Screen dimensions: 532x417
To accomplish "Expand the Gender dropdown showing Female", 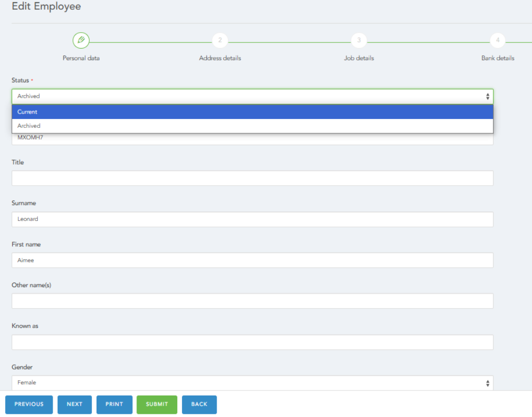I will [252, 383].
